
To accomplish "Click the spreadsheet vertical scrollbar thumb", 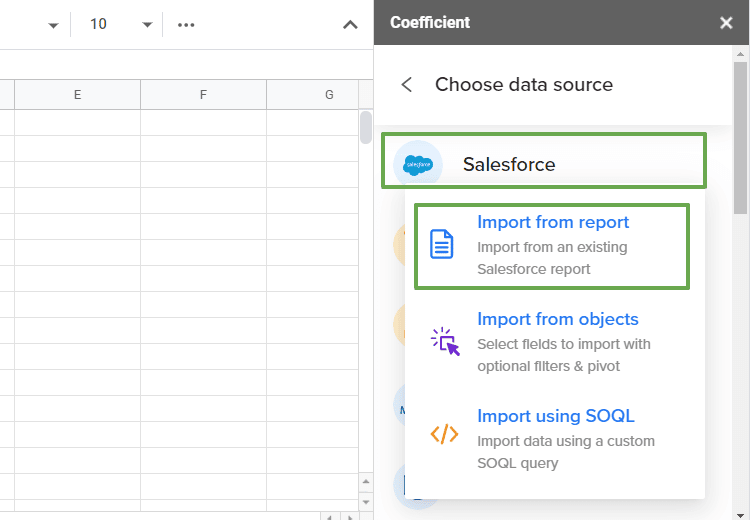I will tap(366, 127).
